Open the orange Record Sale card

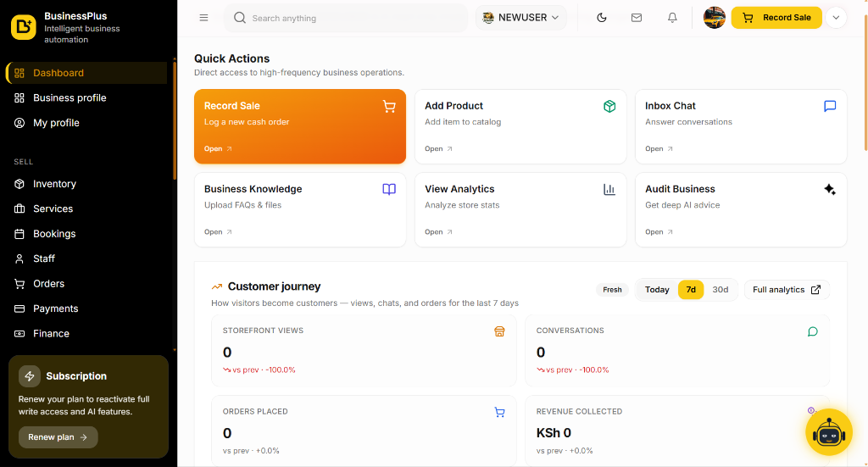coord(300,127)
